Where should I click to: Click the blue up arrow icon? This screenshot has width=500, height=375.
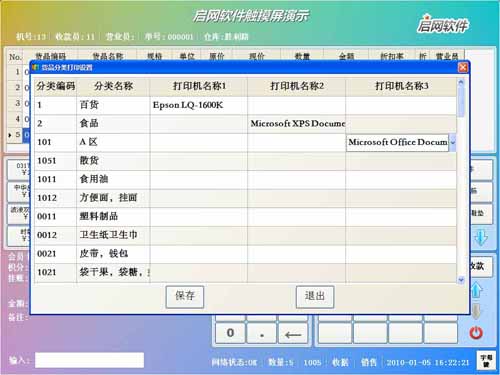(x=476, y=290)
